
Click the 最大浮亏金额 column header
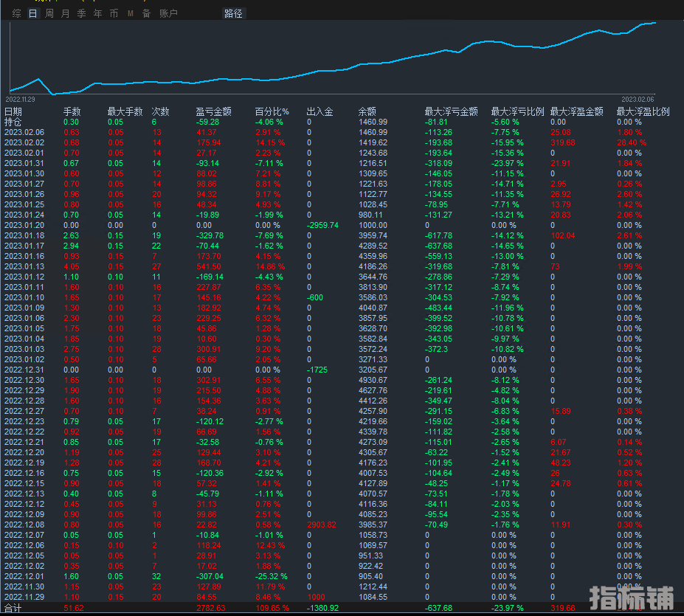(x=451, y=111)
